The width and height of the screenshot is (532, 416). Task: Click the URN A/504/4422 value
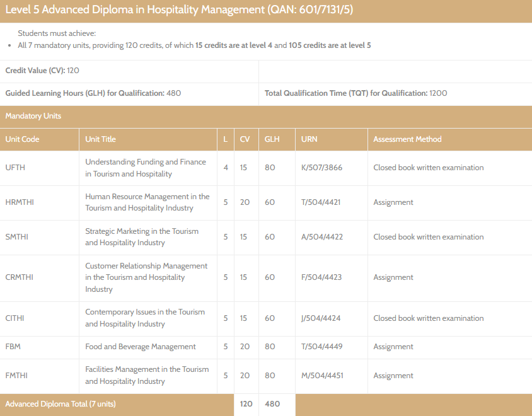tap(321, 237)
